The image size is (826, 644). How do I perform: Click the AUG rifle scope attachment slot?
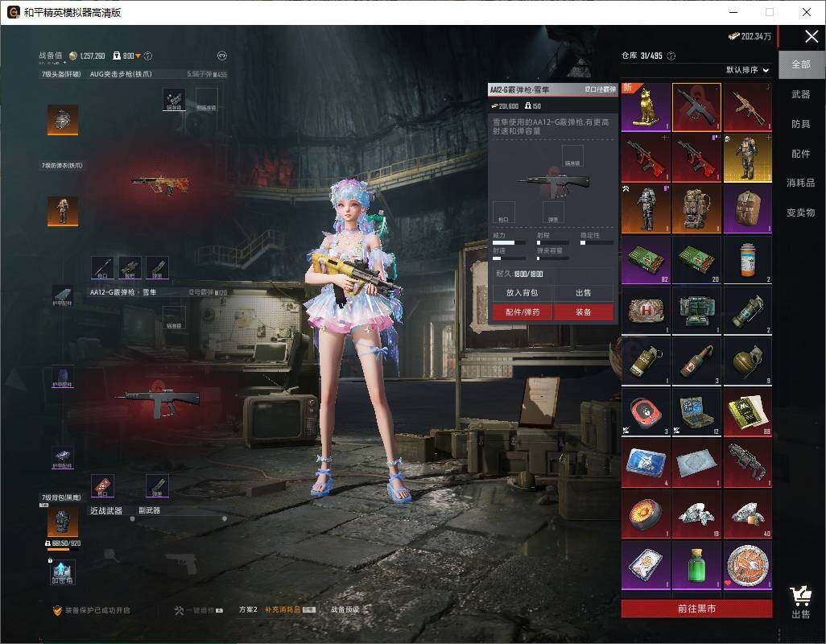click(x=174, y=100)
